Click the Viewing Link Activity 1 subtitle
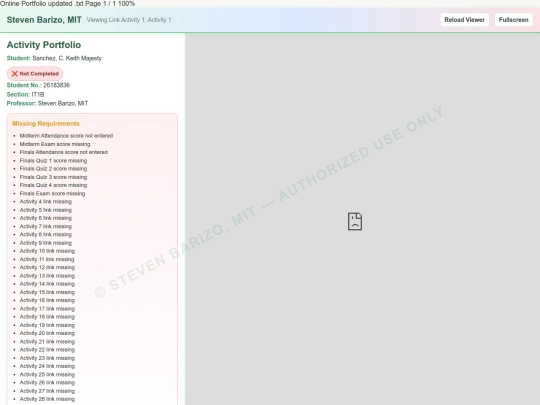Screen dimensions: 540x405 [x=129, y=20]
